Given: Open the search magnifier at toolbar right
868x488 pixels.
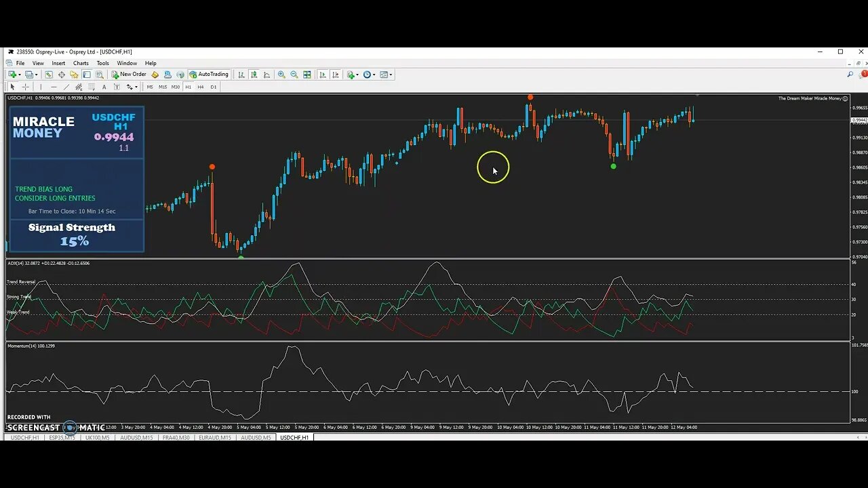Looking at the screenshot, I should coord(850,75).
